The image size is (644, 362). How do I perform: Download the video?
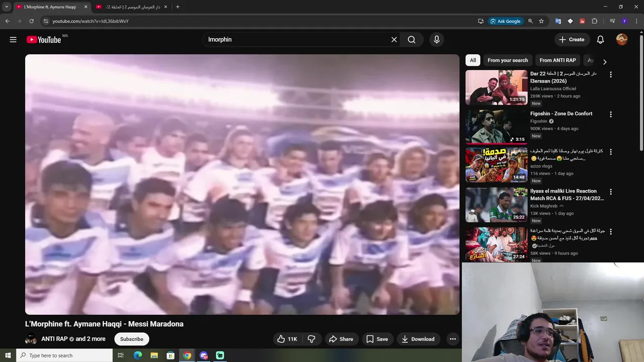pyautogui.click(x=418, y=339)
